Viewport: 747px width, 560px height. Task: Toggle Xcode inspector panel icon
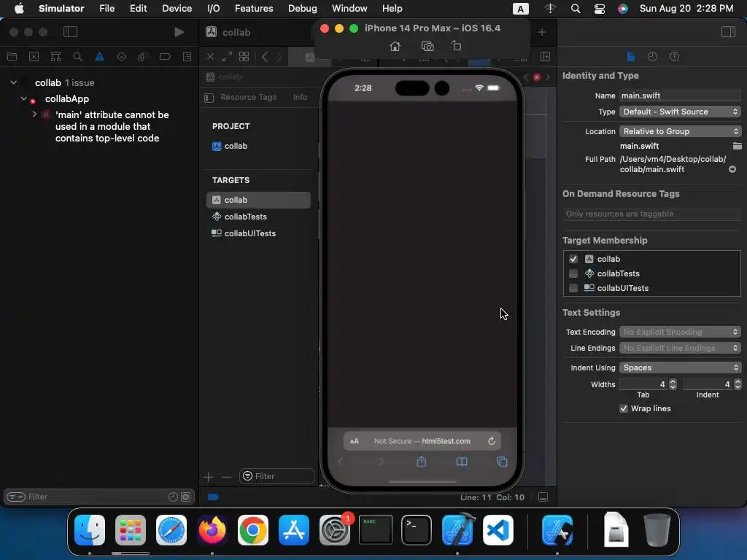click(x=728, y=32)
